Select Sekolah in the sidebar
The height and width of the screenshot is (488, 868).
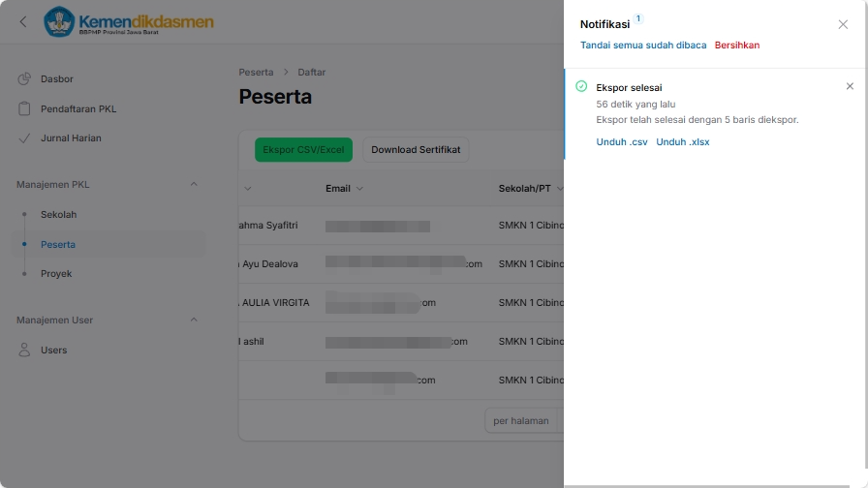(x=58, y=215)
